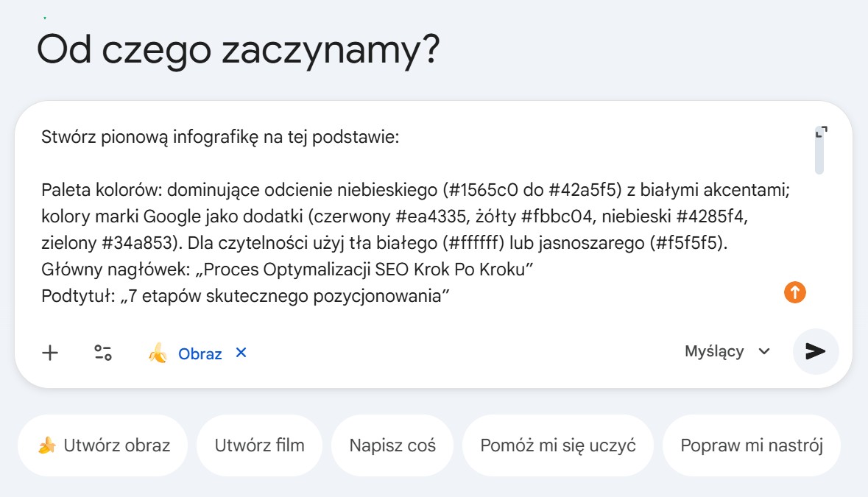Pick the Popraw mi nastrój chip

tap(751, 445)
